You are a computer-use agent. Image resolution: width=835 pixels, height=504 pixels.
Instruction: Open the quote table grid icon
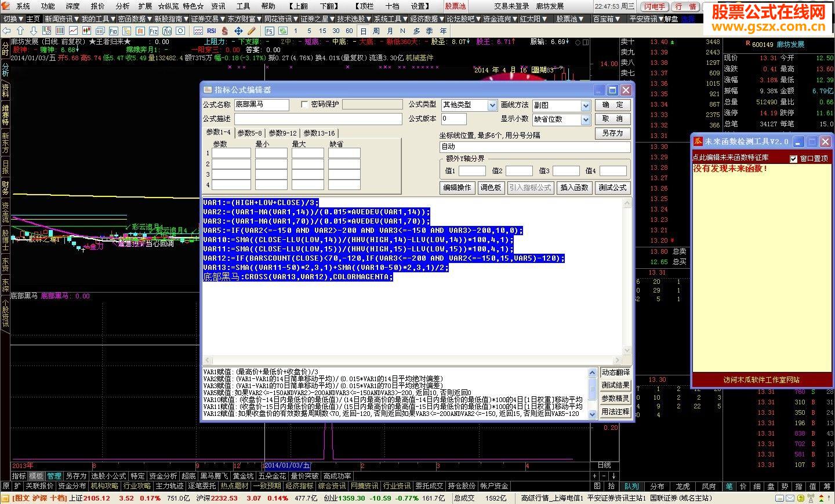point(60,31)
